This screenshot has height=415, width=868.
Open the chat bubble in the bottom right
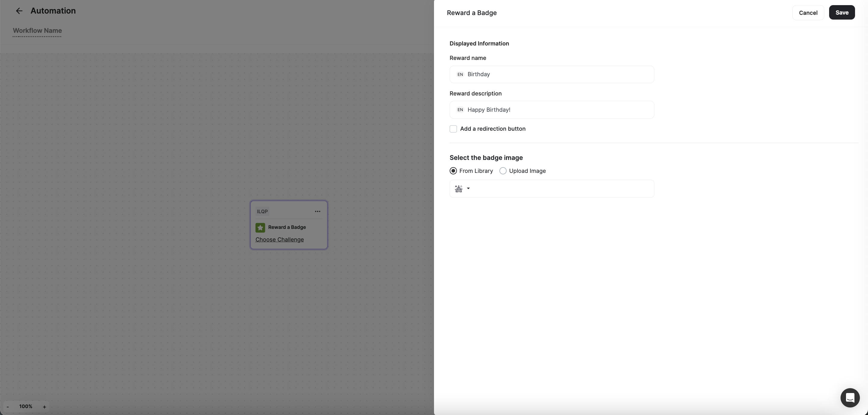click(x=850, y=398)
